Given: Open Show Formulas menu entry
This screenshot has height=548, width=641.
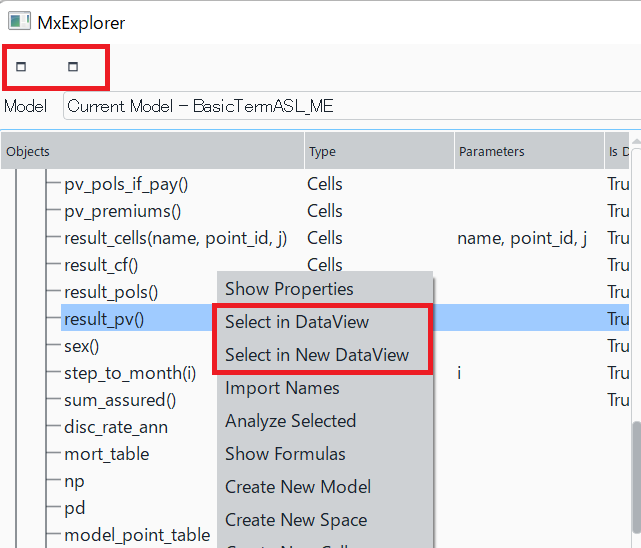Looking at the screenshot, I should (x=285, y=454).
